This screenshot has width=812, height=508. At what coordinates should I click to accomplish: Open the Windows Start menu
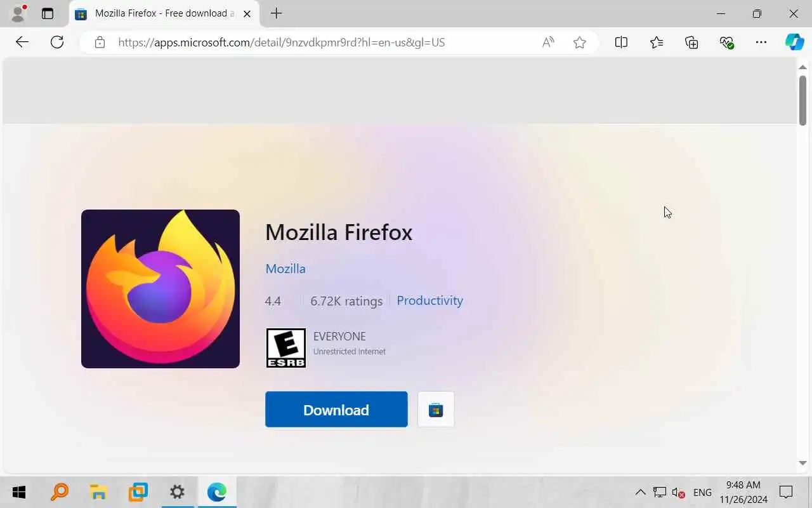click(19, 492)
